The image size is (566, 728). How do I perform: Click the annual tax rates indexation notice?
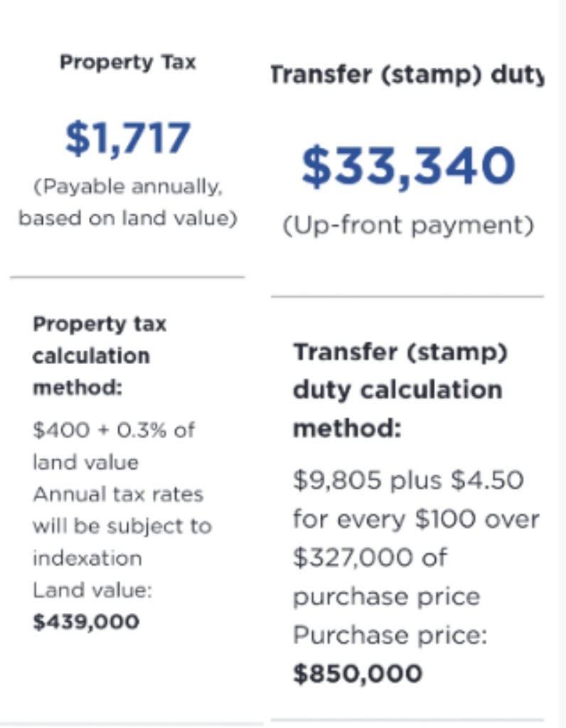coord(122,526)
